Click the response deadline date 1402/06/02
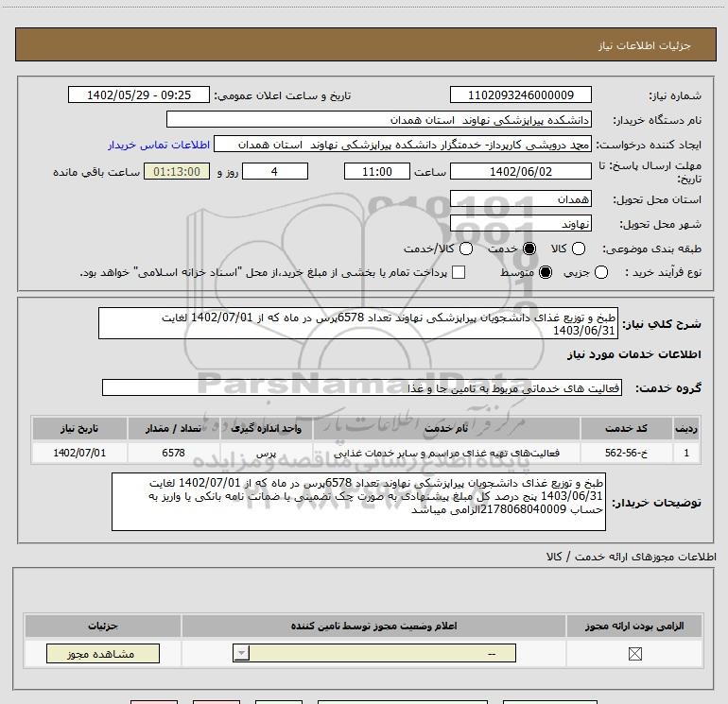 click(x=520, y=172)
